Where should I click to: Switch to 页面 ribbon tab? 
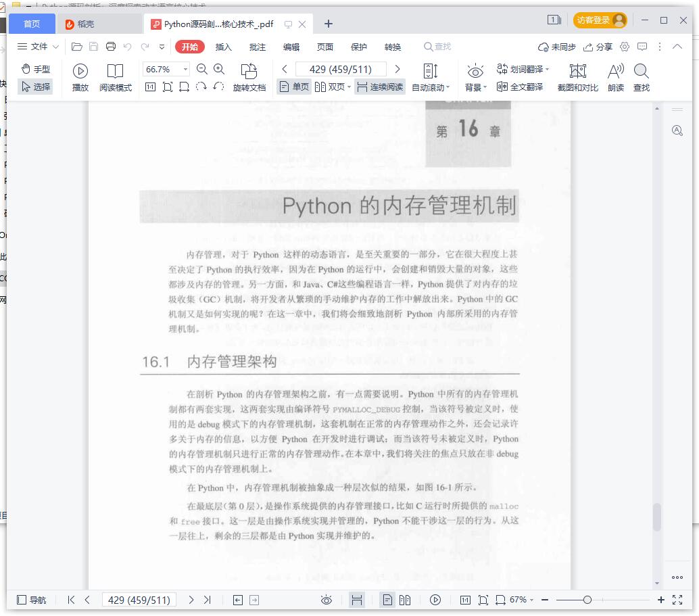pyautogui.click(x=325, y=47)
